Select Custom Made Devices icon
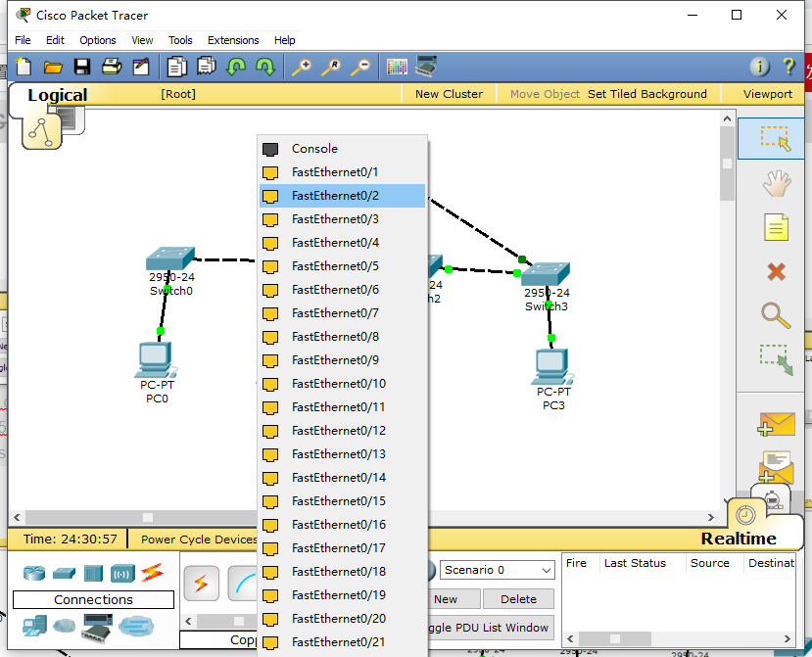Screen dimensions: 812x657 [x=97, y=628]
